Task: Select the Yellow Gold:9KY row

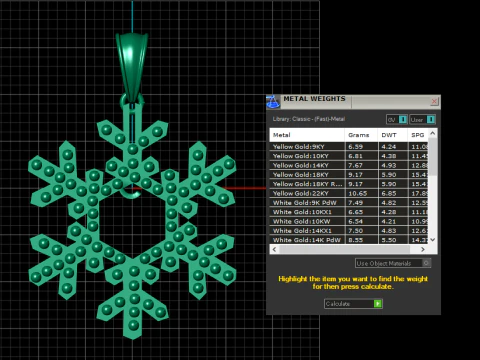Action: (x=349, y=147)
